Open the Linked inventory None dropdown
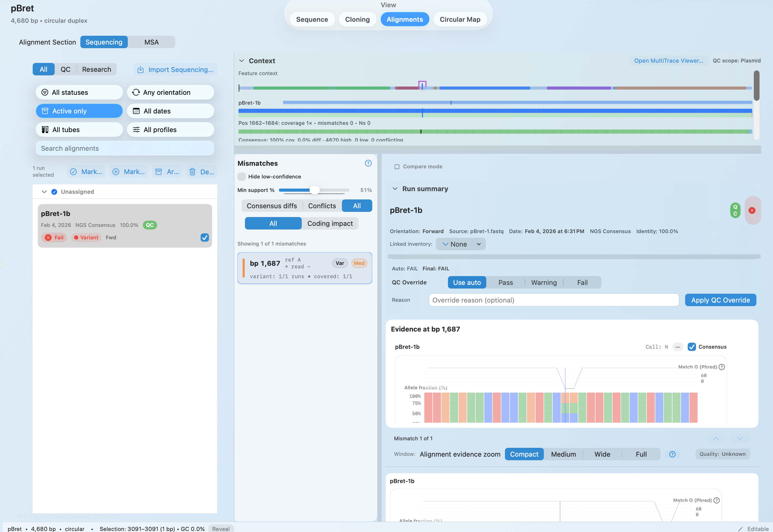 (x=460, y=244)
